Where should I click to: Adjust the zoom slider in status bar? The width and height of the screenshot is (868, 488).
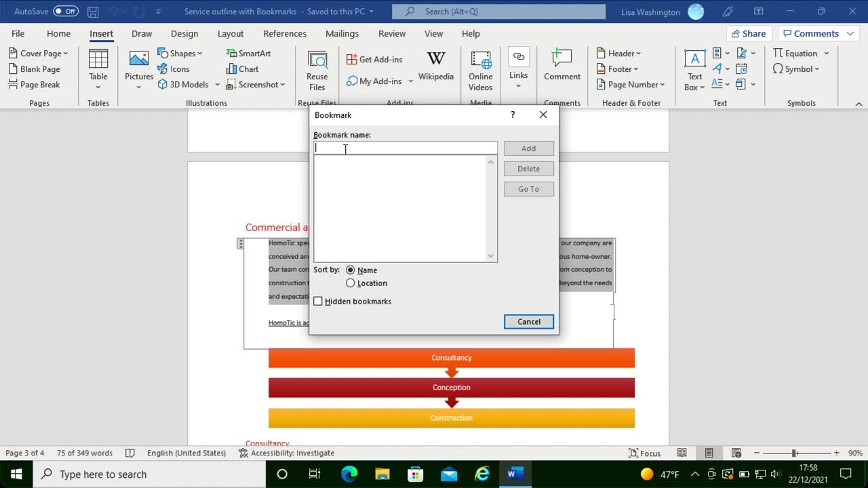[x=794, y=453]
